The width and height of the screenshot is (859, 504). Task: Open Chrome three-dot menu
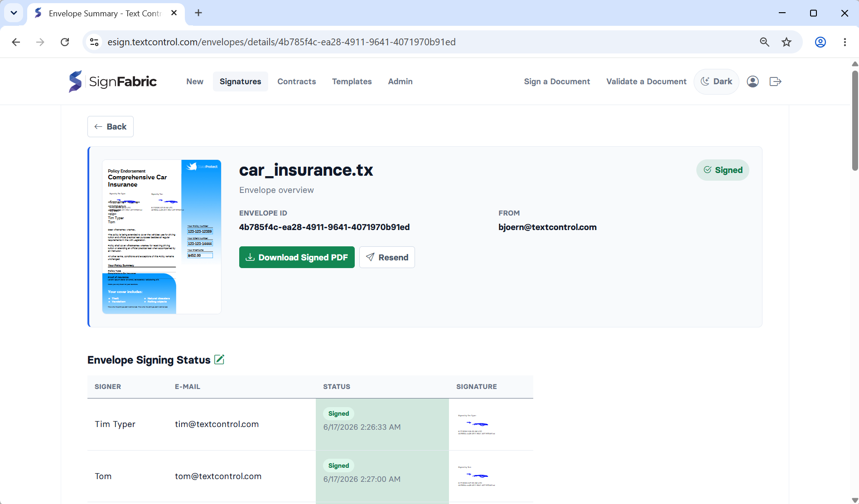point(845,42)
